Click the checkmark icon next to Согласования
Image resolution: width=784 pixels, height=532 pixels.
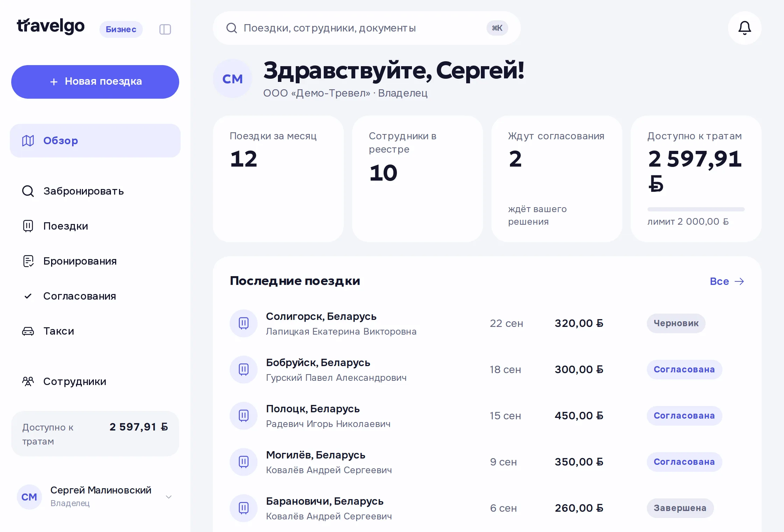(x=28, y=296)
